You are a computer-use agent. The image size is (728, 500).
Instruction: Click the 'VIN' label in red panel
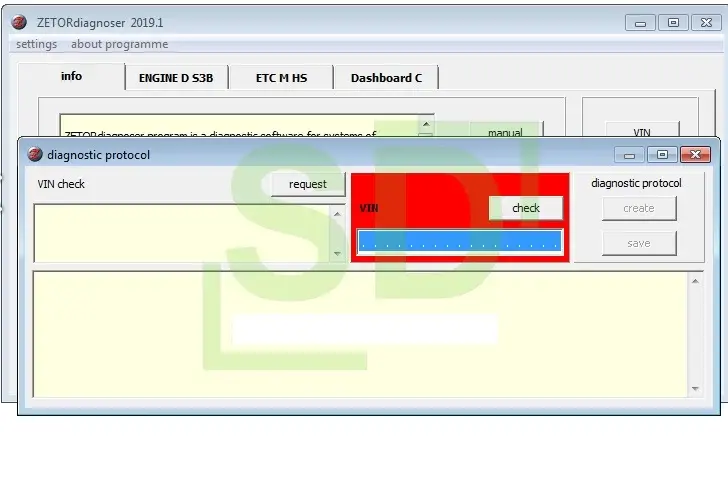click(x=369, y=208)
